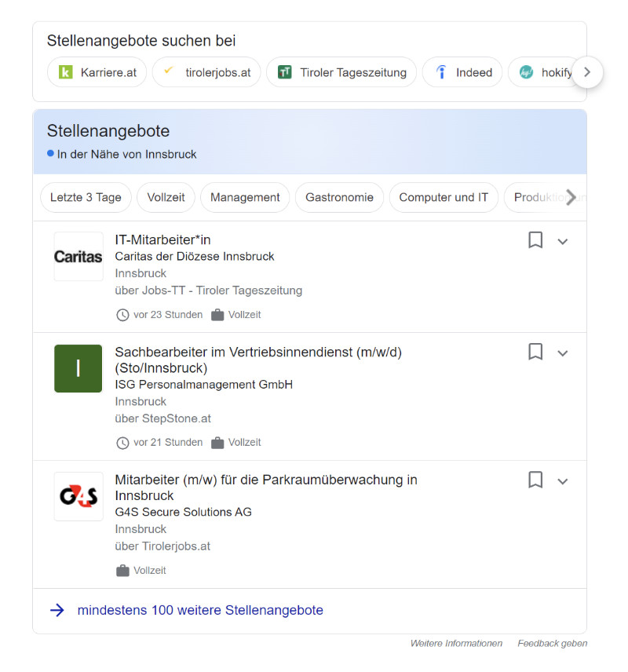
Task: Click Caritas der Diözese Innsbruck text
Action: click(x=194, y=256)
